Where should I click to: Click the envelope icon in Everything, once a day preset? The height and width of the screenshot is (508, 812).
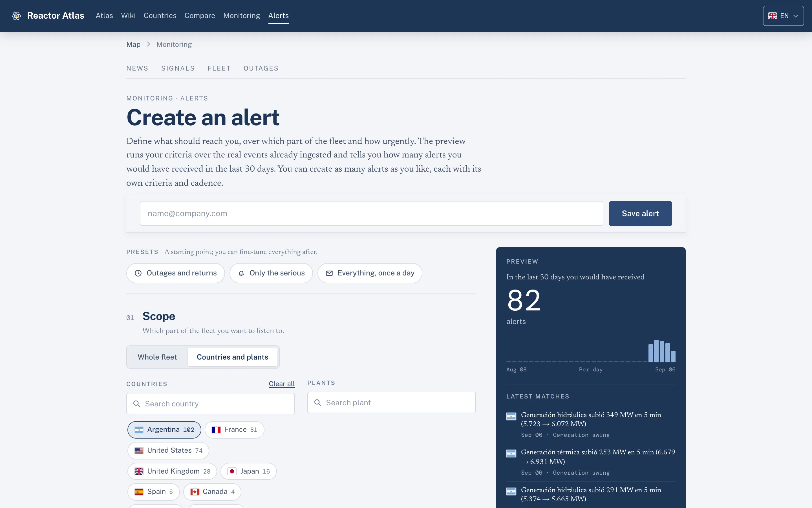pyautogui.click(x=329, y=273)
